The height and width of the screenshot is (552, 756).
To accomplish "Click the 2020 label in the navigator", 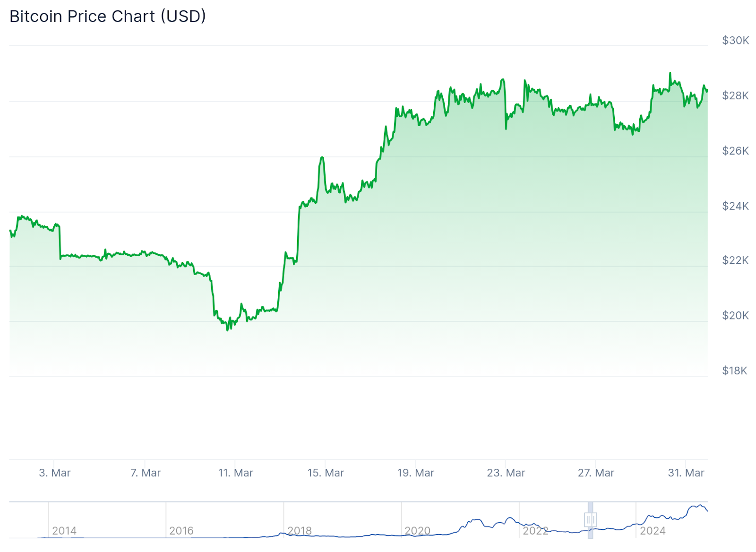I will coord(417,531).
